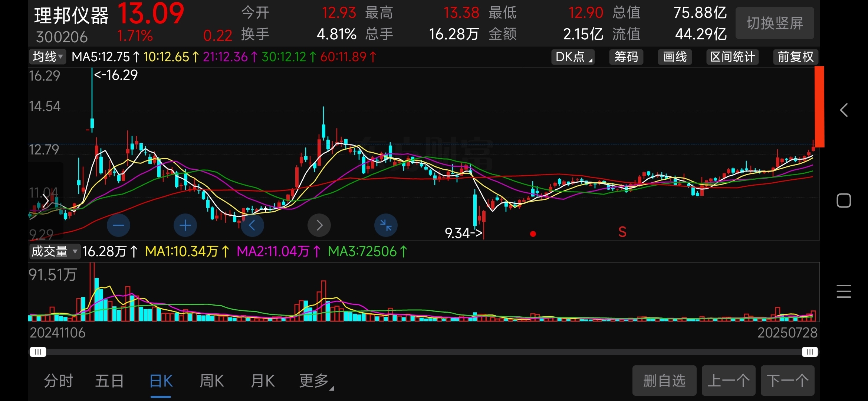Tap the 16.29 high price annotation
868x401 pixels.
pyautogui.click(x=116, y=75)
